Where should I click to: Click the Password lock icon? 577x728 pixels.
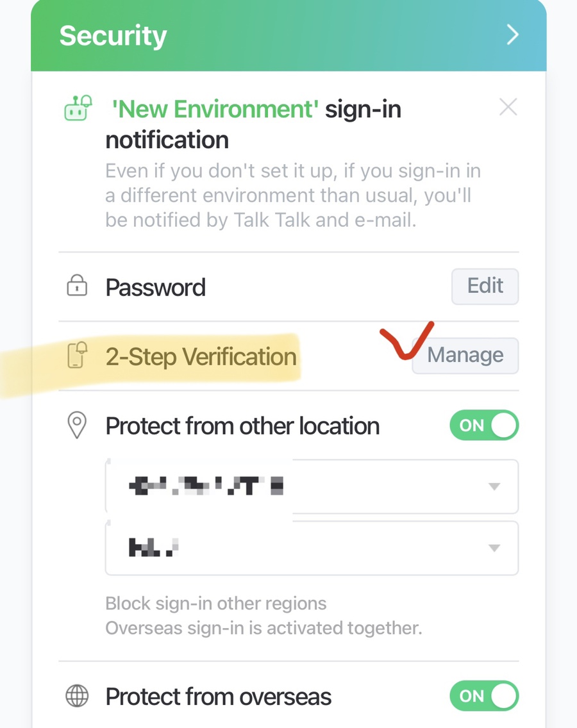coord(77,286)
